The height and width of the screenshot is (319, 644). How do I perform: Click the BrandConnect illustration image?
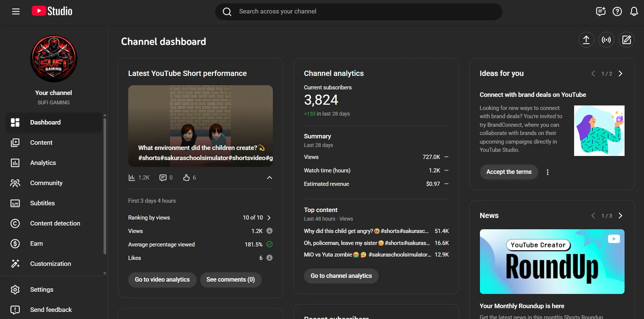pos(599,131)
